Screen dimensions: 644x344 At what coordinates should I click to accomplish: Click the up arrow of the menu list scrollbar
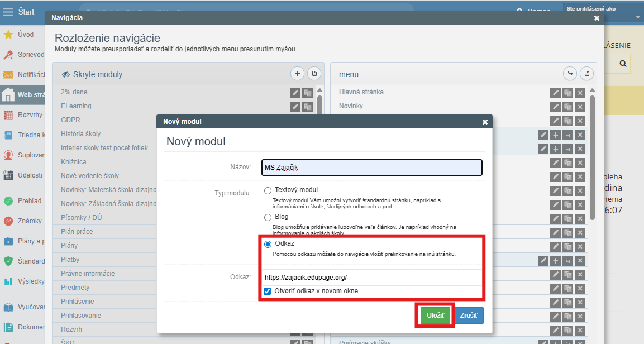click(x=591, y=90)
